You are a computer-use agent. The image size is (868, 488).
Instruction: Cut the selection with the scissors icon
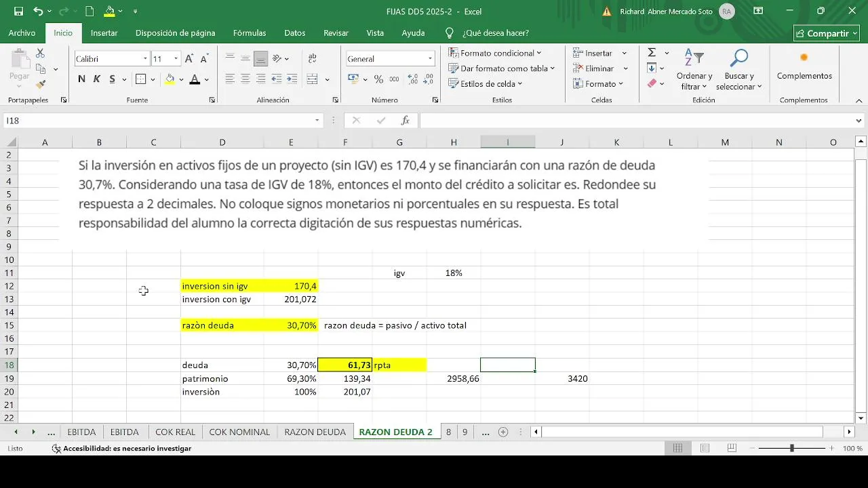(x=41, y=53)
